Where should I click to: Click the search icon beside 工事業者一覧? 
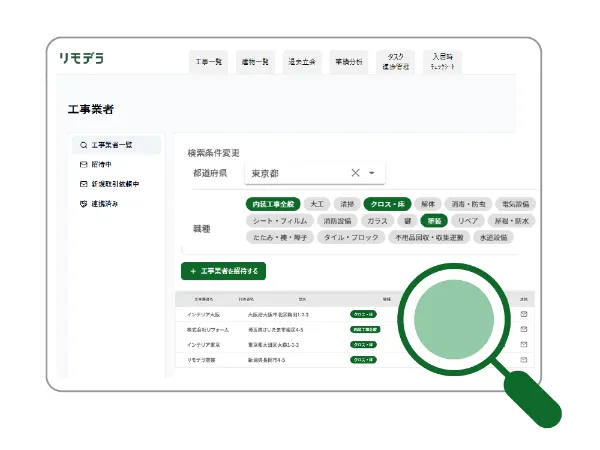(83, 145)
